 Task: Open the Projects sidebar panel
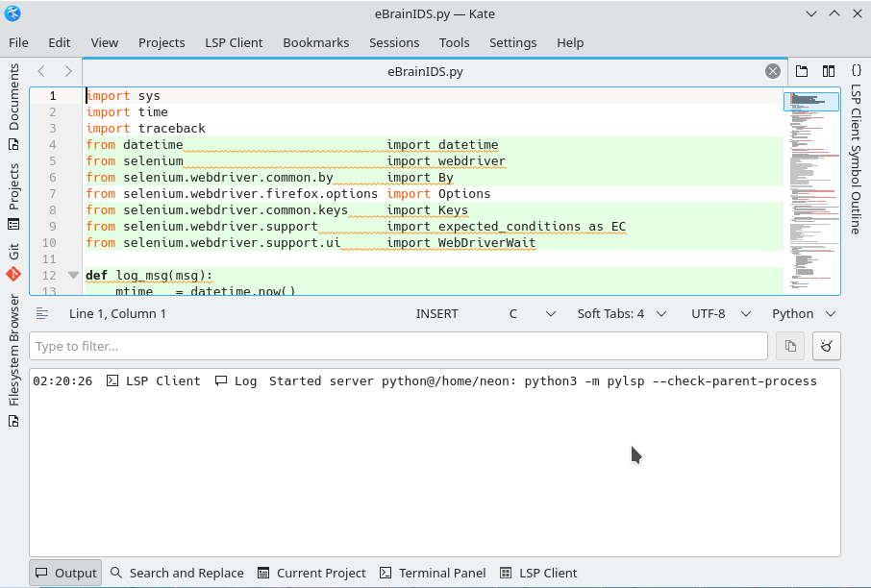coord(13,197)
